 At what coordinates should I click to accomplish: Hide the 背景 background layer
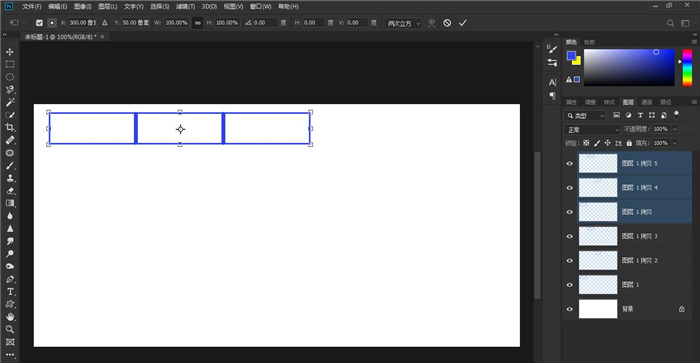click(570, 309)
